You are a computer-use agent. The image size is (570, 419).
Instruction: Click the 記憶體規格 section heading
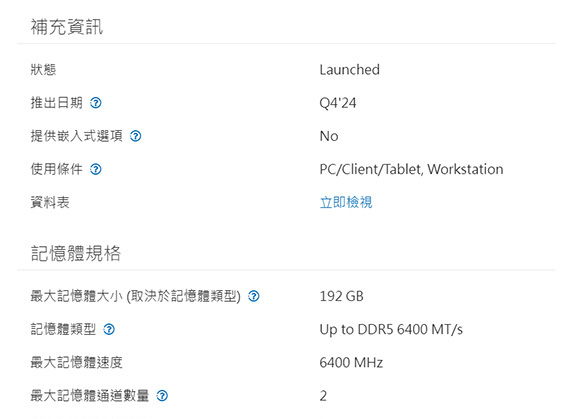pos(76,253)
